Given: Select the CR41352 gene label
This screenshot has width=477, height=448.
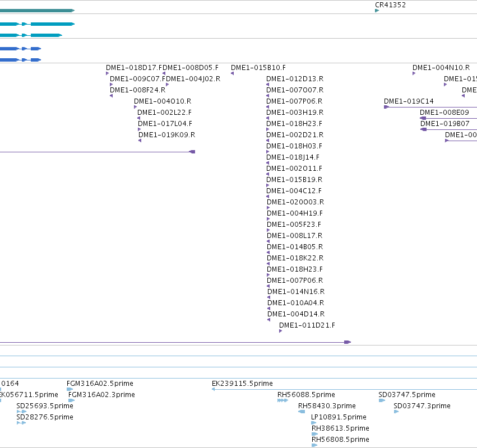Looking at the screenshot, I should tap(390, 5).
